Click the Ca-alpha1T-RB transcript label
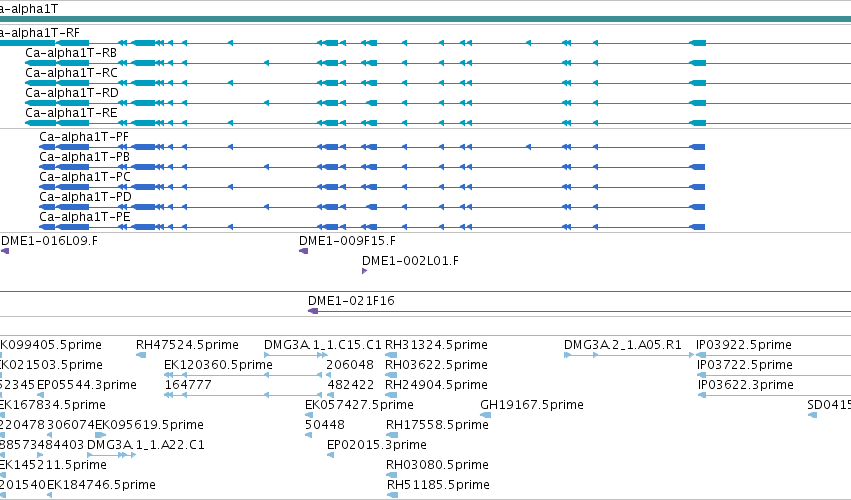This screenshot has height=500, width=851. (71, 53)
